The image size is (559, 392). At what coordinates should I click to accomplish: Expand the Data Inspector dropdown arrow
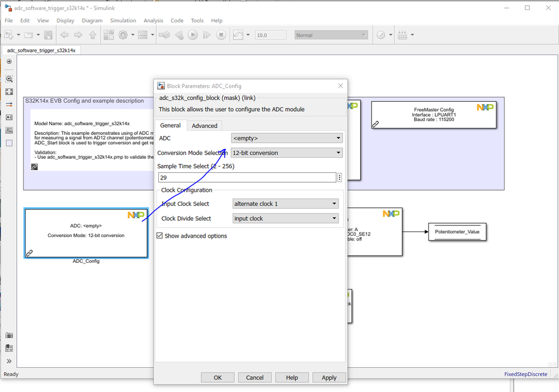point(248,35)
